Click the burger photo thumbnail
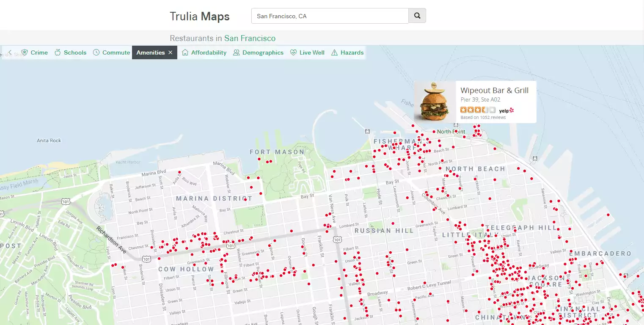644x325 pixels. pyautogui.click(x=435, y=102)
